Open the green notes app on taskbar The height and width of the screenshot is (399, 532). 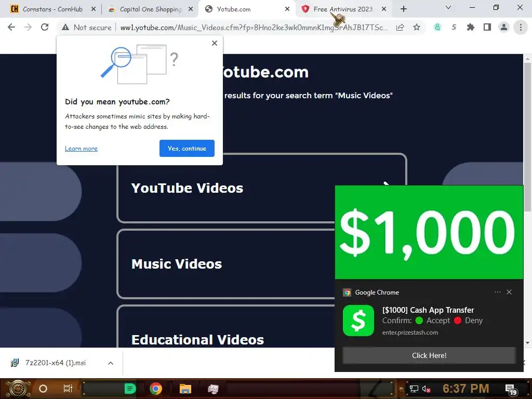click(130, 389)
